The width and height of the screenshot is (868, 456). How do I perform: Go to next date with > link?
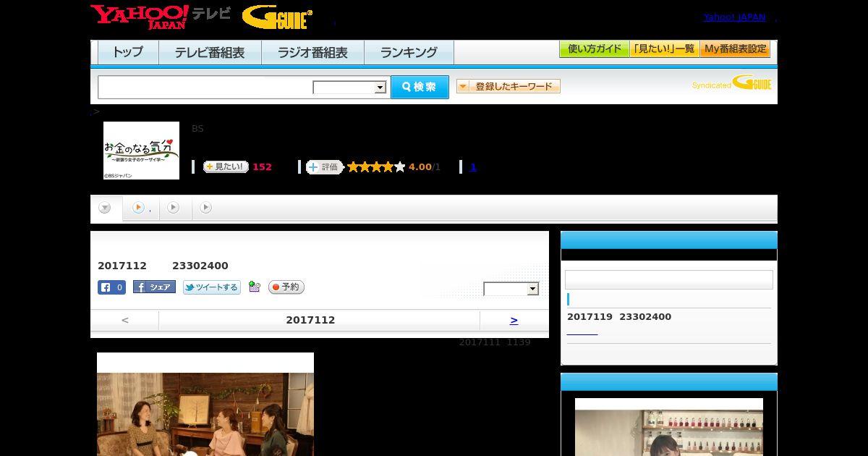[x=514, y=320]
